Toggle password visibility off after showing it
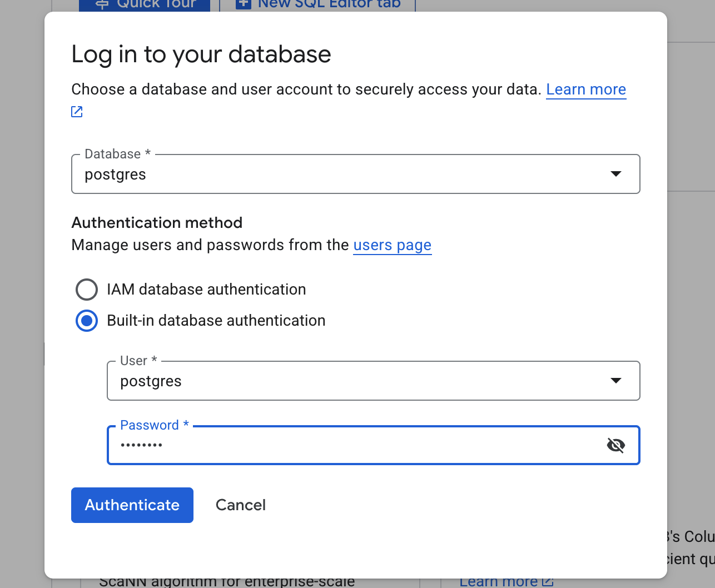Image resolution: width=715 pixels, height=588 pixels. click(x=616, y=445)
